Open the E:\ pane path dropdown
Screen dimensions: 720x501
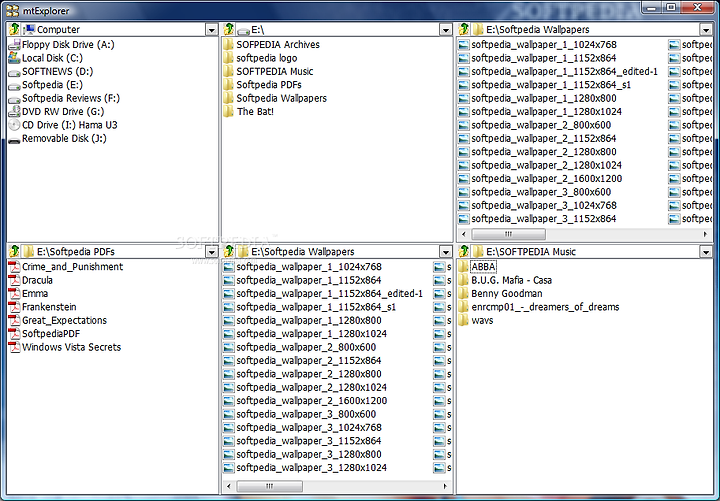tap(445, 30)
